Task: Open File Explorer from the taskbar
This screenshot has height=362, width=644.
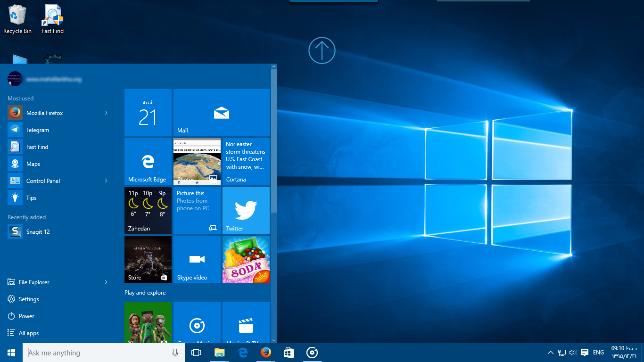Action: click(x=220, y=353)
